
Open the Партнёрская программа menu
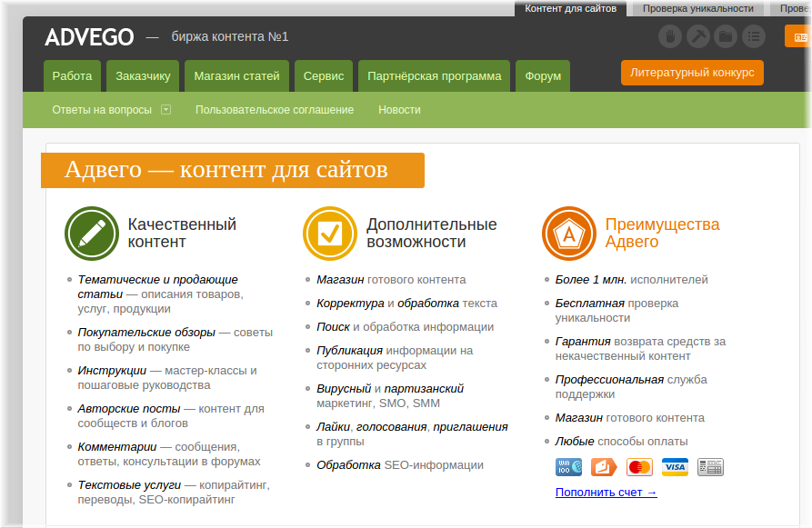pos(435,76)
